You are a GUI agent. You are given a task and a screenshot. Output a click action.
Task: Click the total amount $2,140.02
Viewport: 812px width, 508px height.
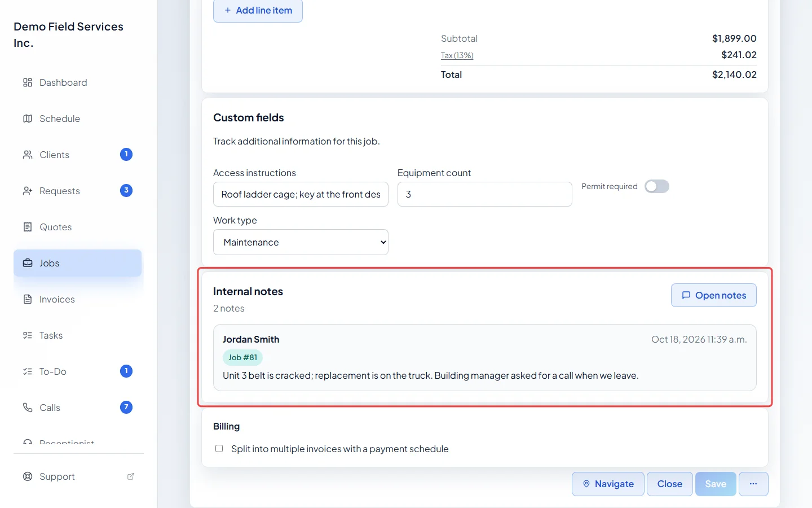734,75
